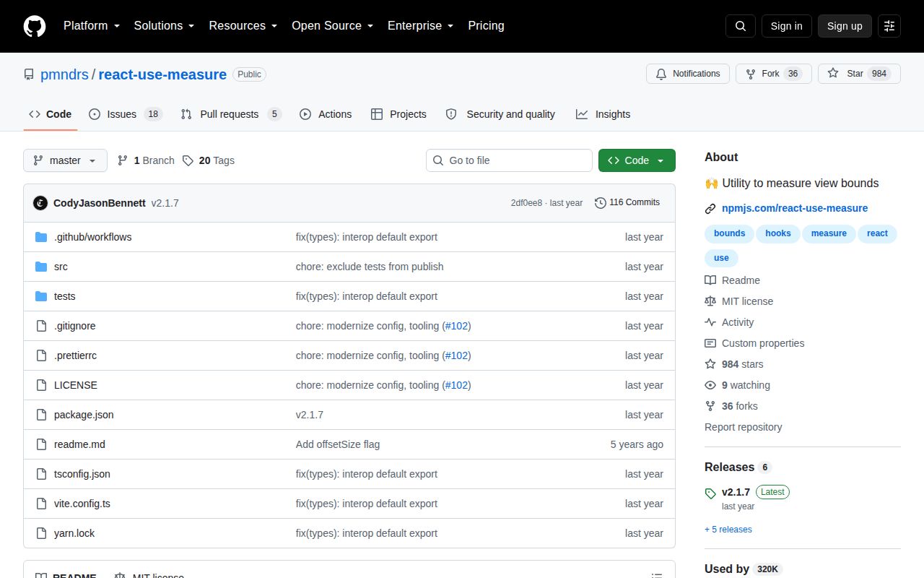Open the master branch selector dropdown
This screenshot has width=924, height=578.
pos(65,160)
